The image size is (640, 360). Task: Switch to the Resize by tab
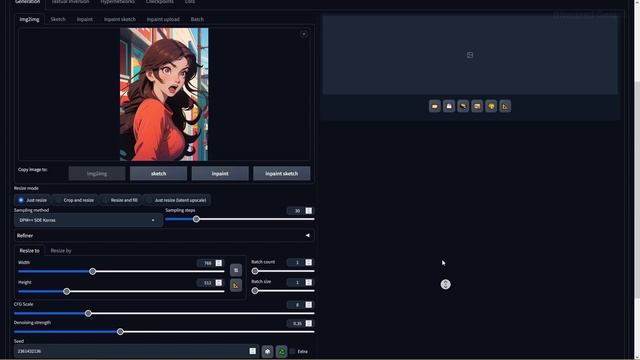tap(61, 251)
